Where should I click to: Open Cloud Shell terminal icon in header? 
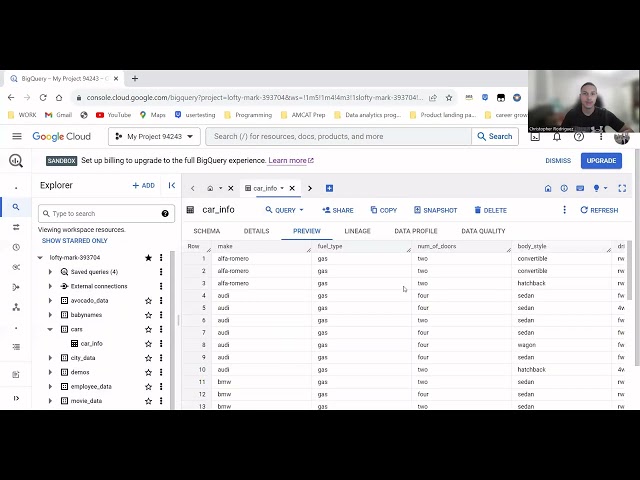click(x=535, y=137)
